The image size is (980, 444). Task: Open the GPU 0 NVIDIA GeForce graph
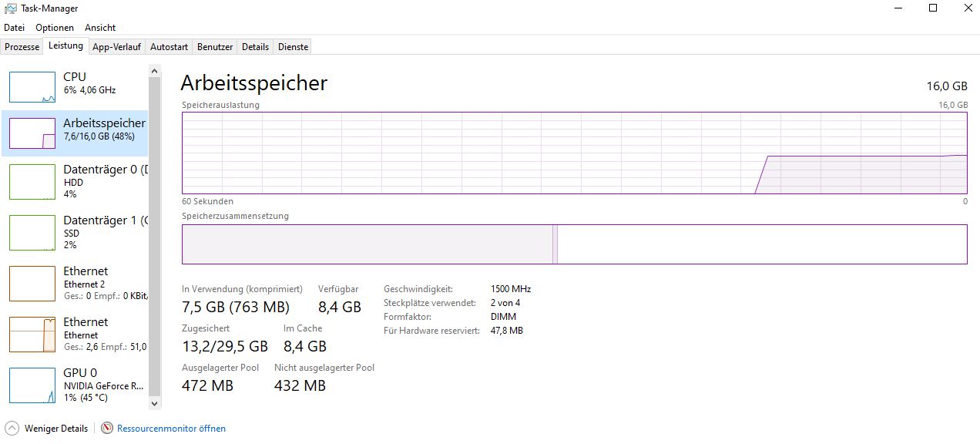(32, 385)
